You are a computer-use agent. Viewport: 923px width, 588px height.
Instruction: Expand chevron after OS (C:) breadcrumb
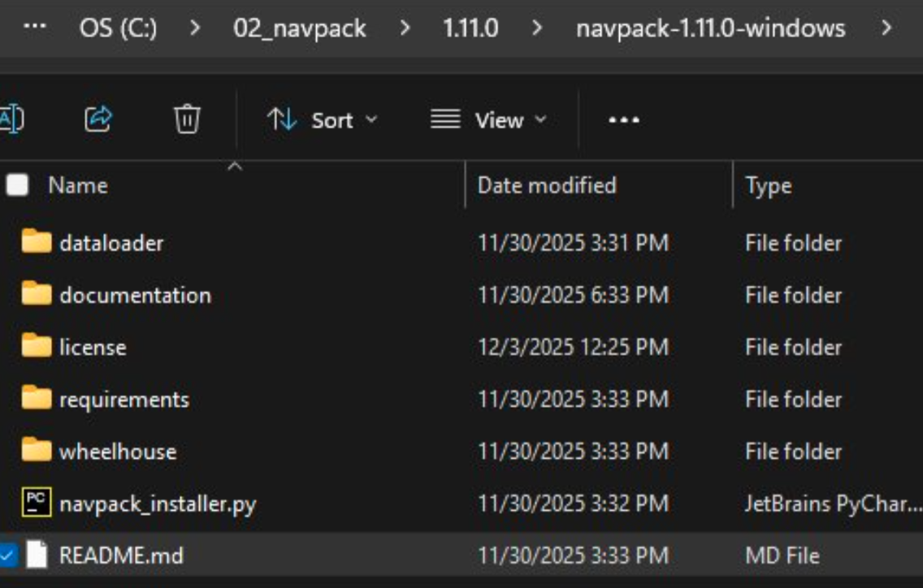(195, 28)
